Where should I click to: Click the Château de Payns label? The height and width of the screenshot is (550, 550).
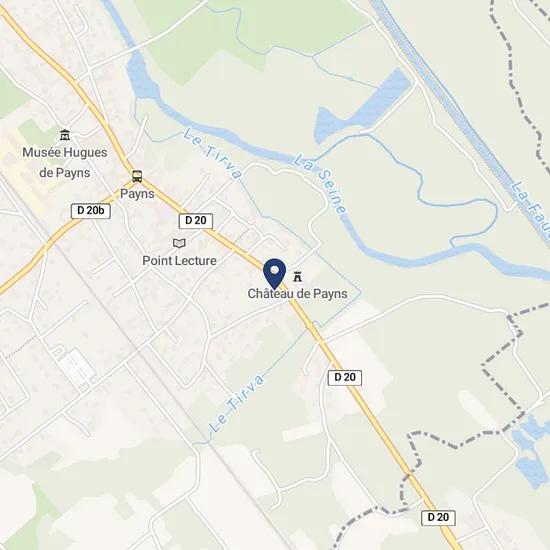297,294
